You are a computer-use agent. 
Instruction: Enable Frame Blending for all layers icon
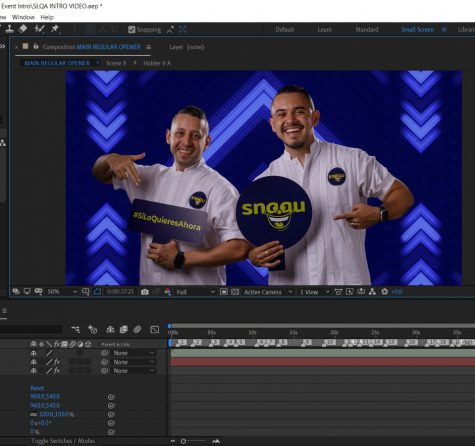click(x=124, y=330)
